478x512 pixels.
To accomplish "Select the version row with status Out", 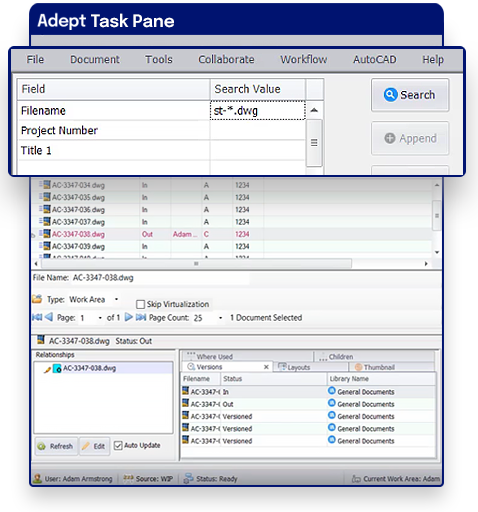I will coord(308,404).
